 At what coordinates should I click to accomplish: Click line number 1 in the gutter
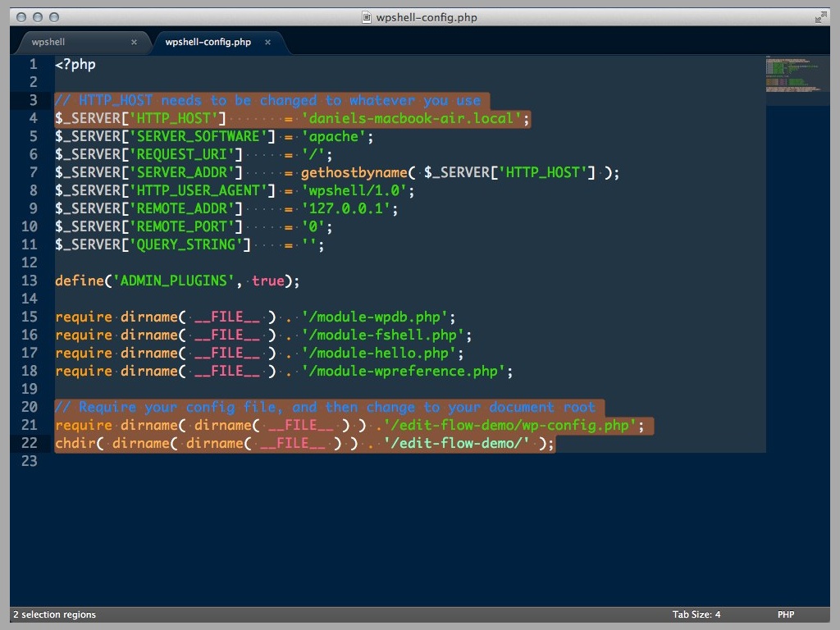33,64
